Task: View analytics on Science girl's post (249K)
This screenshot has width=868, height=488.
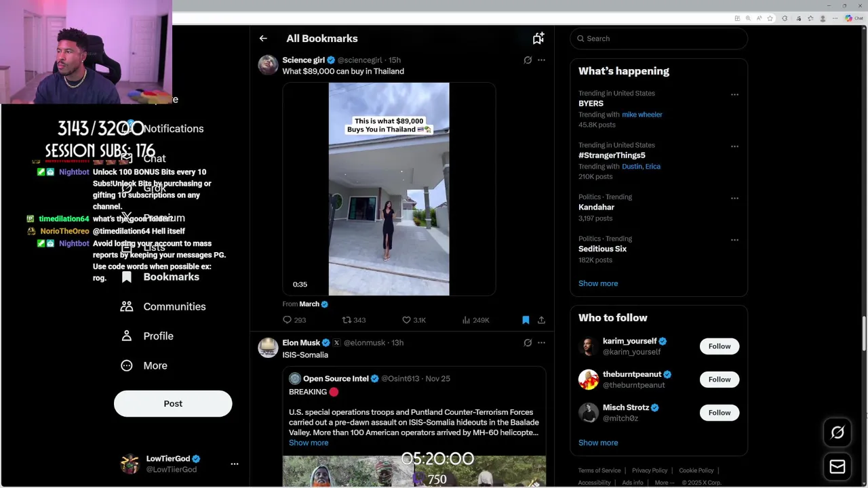Action: [x=475, y=320]
